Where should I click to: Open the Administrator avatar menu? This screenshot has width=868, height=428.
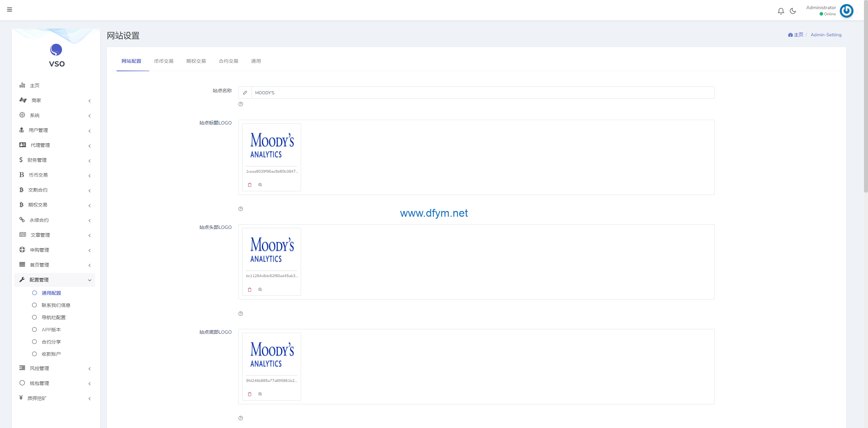point(846,11)
